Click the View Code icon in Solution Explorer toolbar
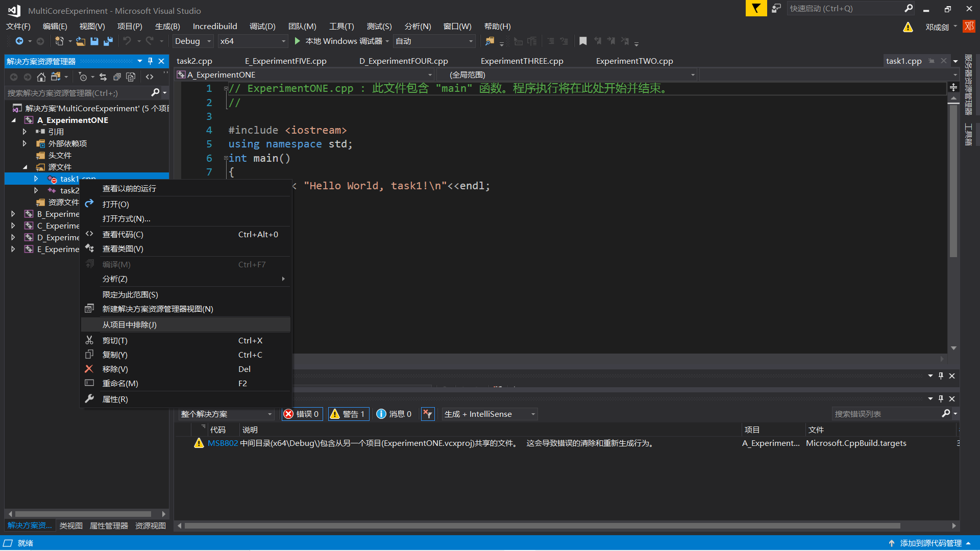The height and width of the screenshot is (551, 980). point(150,77)
